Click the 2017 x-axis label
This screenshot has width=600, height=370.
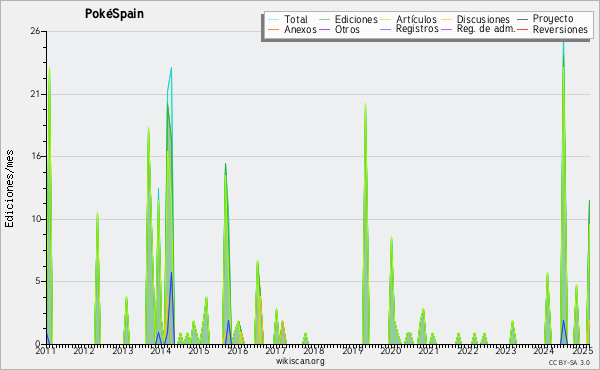click(276, 351)
